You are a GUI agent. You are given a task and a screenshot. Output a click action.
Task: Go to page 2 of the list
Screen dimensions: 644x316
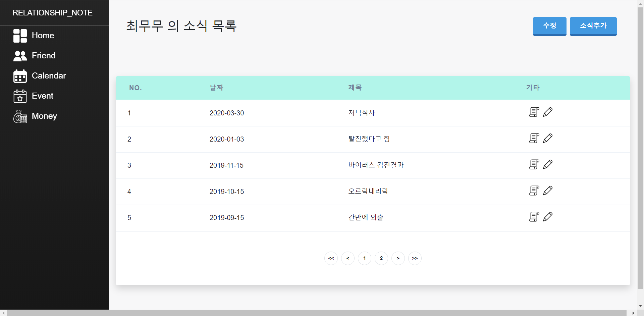[381, 258]
